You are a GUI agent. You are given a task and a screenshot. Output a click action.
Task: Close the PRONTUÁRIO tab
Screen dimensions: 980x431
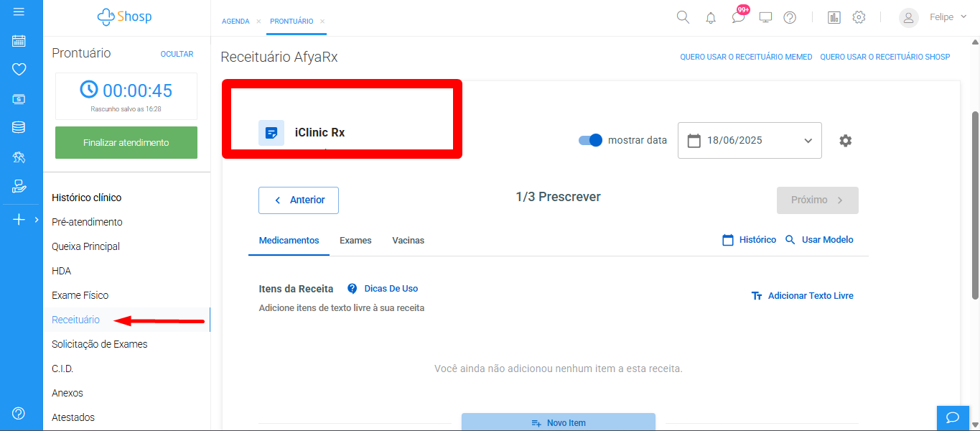click(x=322, y=22)
